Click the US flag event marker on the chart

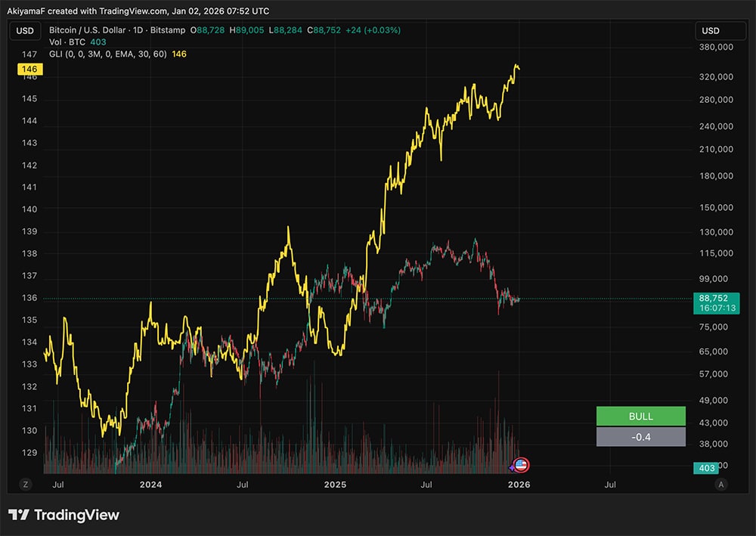coord(520,464)
